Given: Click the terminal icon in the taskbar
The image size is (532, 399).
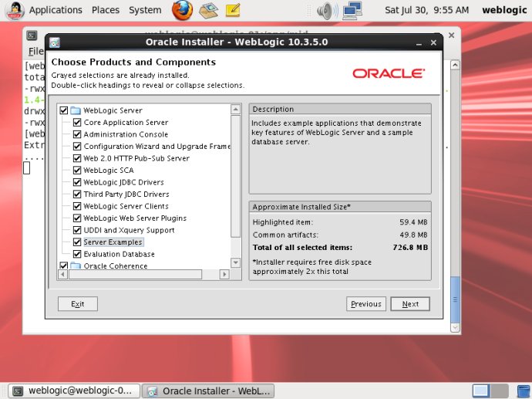Looking at the screenshot, I should [18, 391].
